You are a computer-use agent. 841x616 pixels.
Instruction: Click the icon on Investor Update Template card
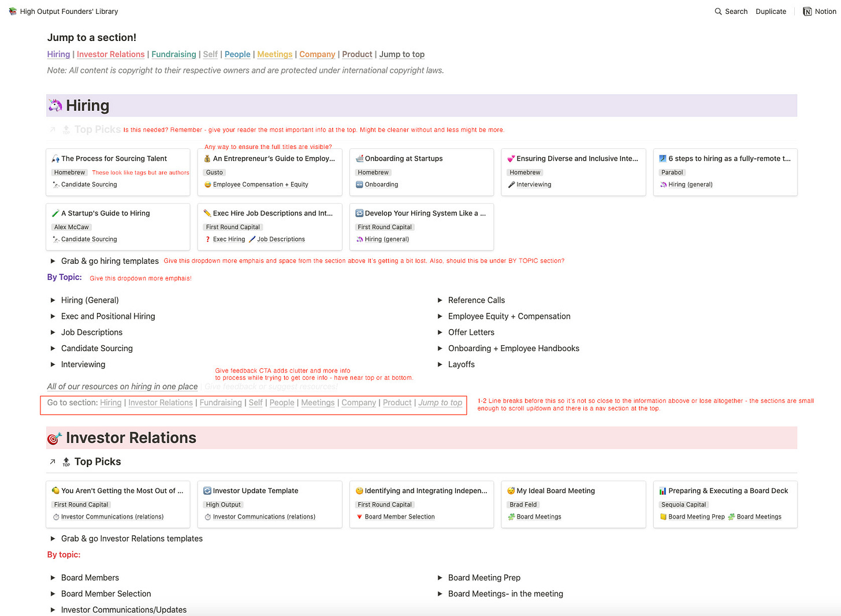(207, 491)
